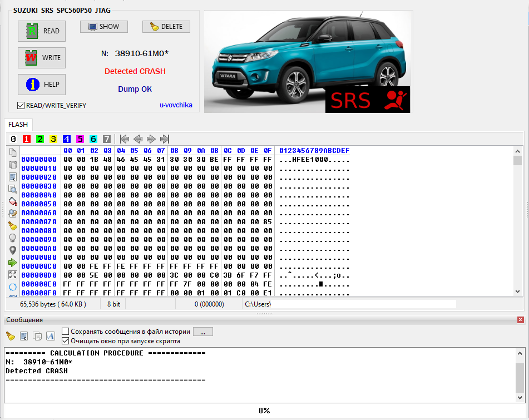This screenshot has height=420, width=529.
Task: Toggle clearing window on script start
Action: [x=66, y=340]
